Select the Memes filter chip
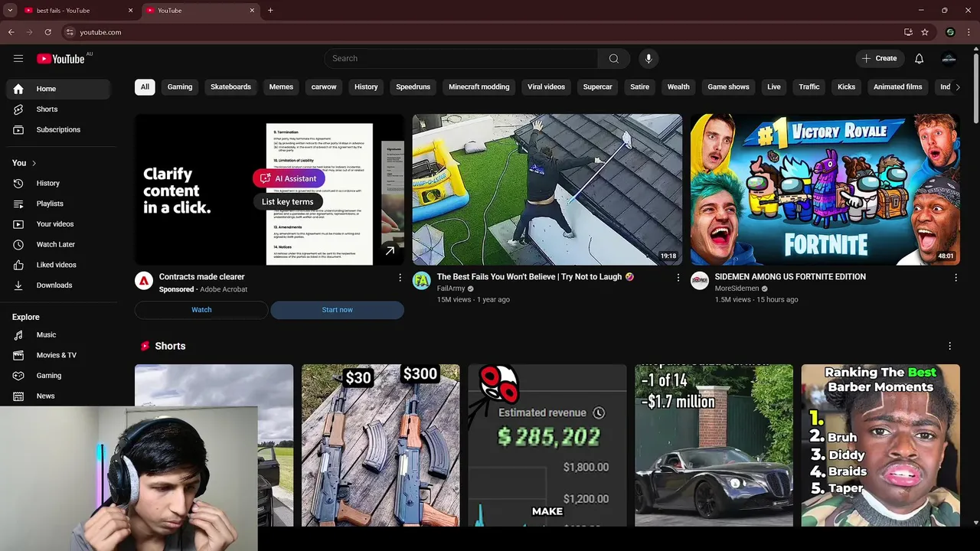Screen dimensions: 980x551 pyautogui.click(x=281, y=86)
